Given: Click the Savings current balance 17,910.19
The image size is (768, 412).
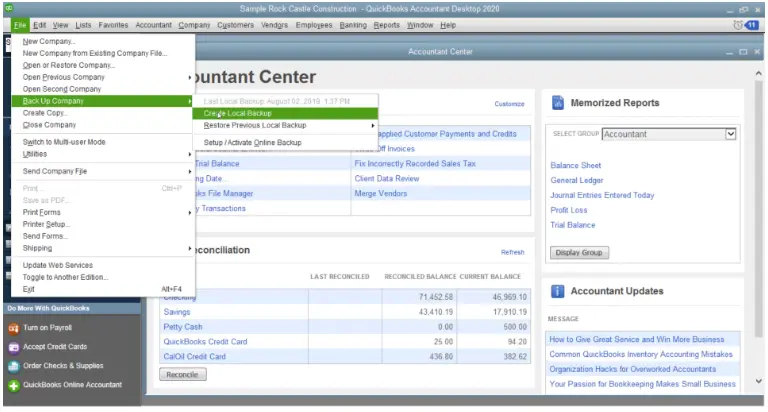Looking at the screenshot, I should [x=509, y=312].
